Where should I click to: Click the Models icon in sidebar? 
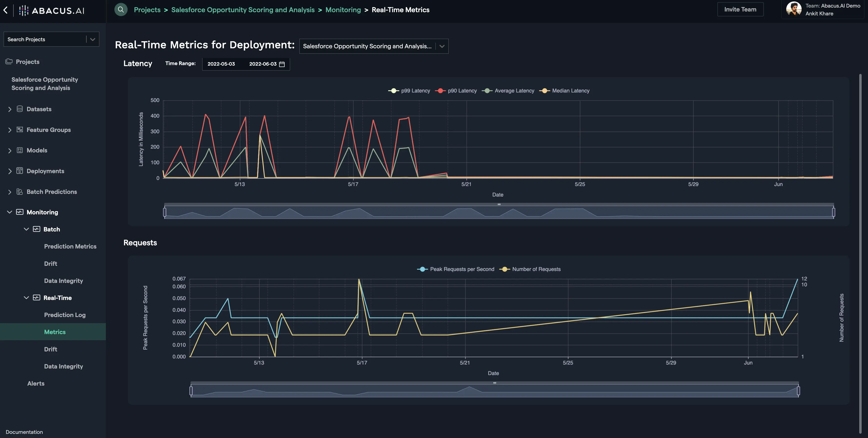pyautogui.click(x=20, y=150)
